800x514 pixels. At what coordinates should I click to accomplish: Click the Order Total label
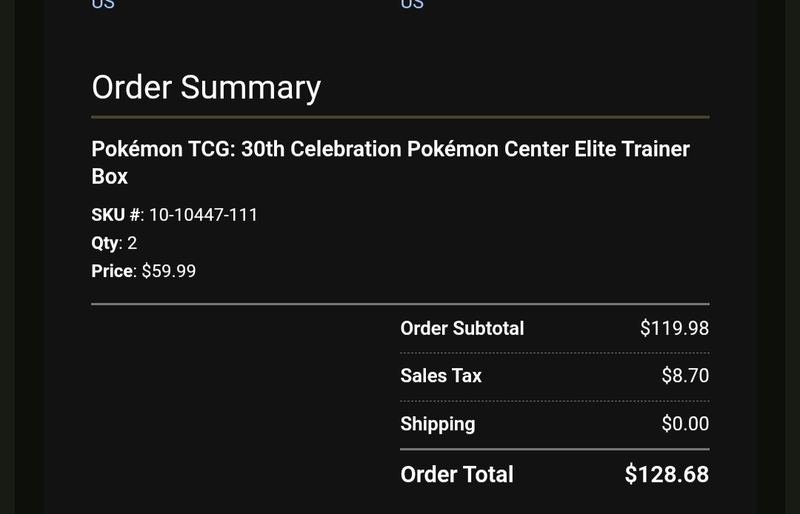click(x=457, y=475)
